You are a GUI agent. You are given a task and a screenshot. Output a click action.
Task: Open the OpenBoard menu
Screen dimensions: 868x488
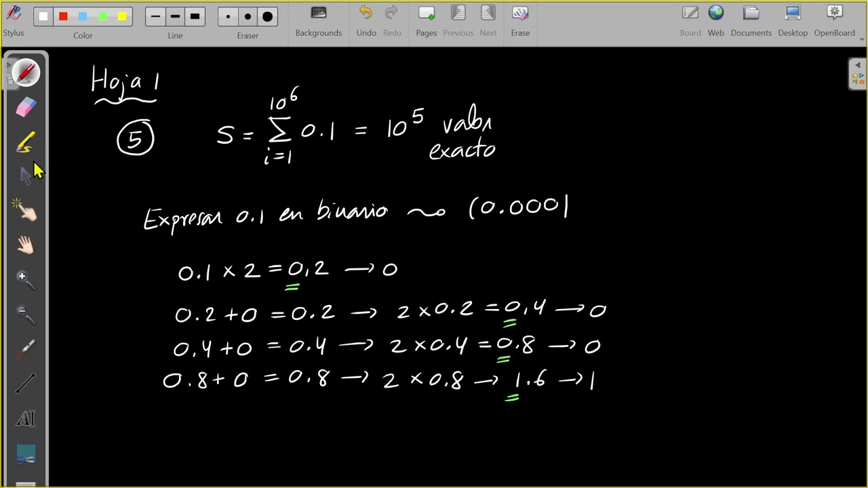(835, 20)
